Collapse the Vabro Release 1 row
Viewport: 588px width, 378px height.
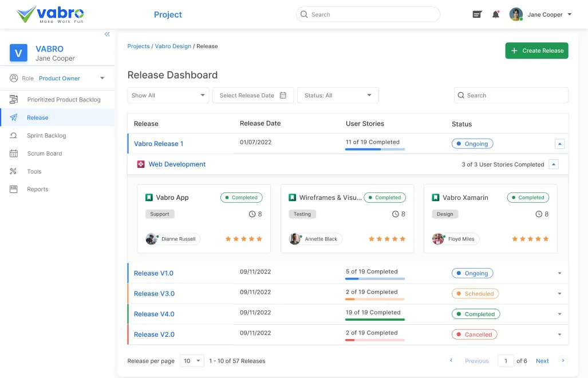coord(560,144)
